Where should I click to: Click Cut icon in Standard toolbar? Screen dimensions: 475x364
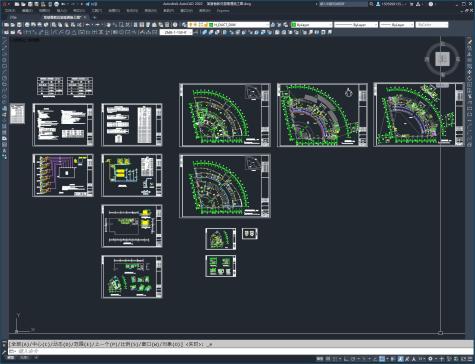[x=54, y=25]
